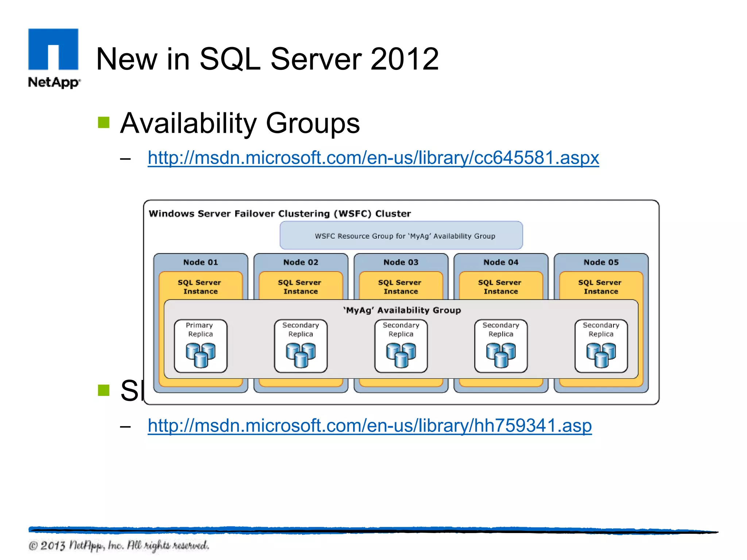The height and width of the screenshot is (560, 747).
Task: Click the Node 02 database cylinders icon
Action: click(301, 355)
